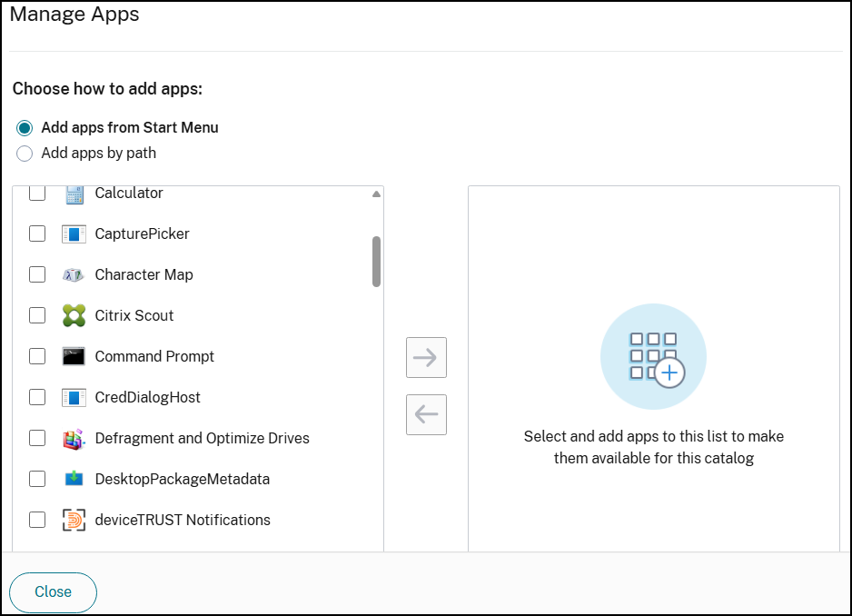The image size is (852, 616).
Task: Click the Character Map icon
Action: (74, 275)
